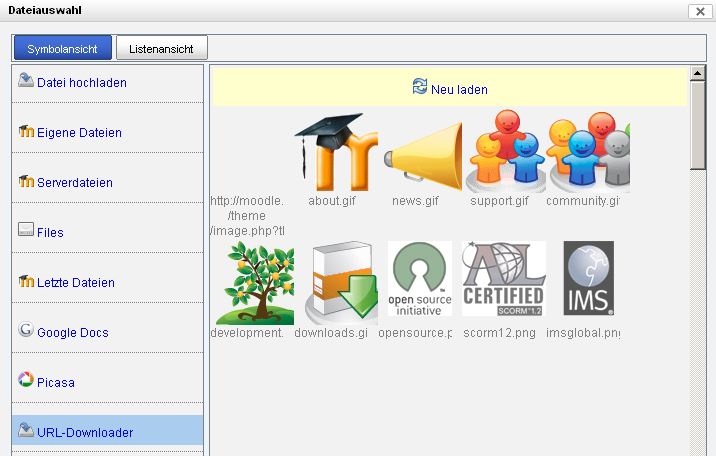Choose the support.gif people icon
This screenshot has height=456, width=716.
tap(504, 152)
